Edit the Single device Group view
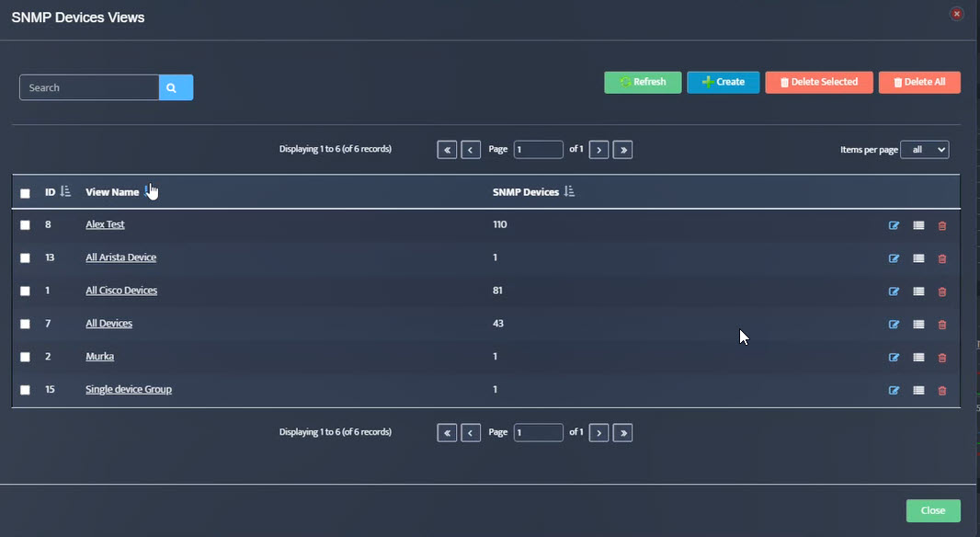Image resolution: width=980 pixels, height=537 pixels. [x=894, y=390]
